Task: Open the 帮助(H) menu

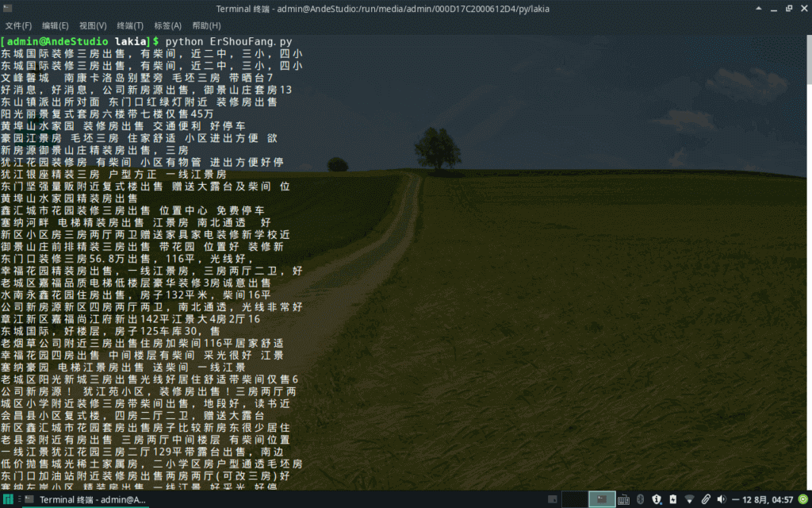Action: (x=206, y=25)
